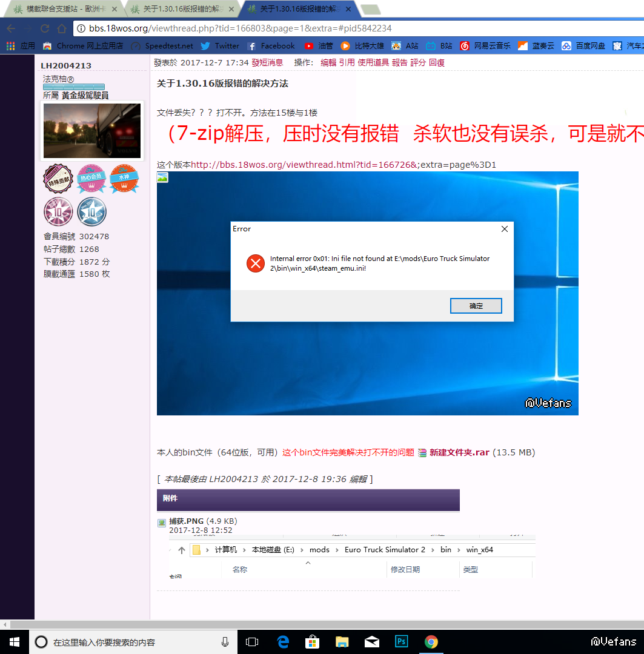
Task: Click the X on Error dialog image
Action: point(505,229)
